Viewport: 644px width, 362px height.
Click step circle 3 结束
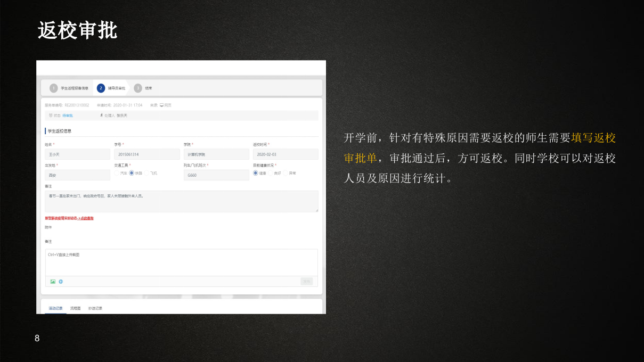coord(138,87)
